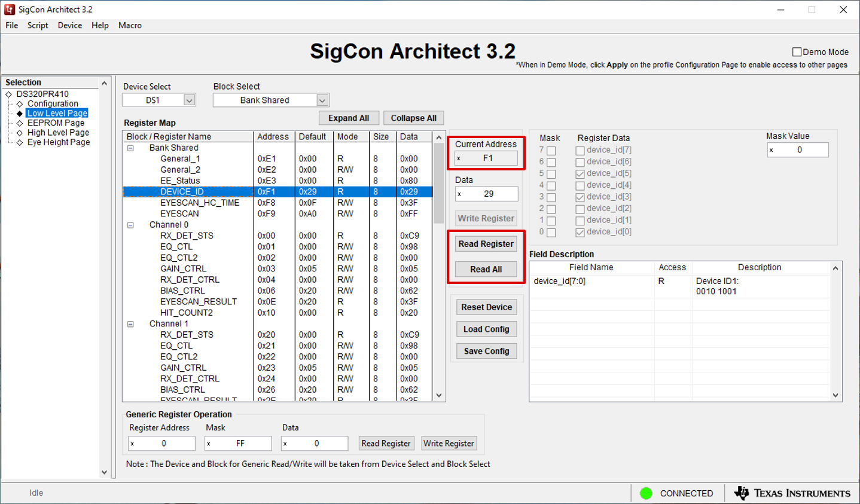Screen dimensions: 860x504
Task: Click the diamond icon beside Eye Height Page
Action: [x=20, y=142]
